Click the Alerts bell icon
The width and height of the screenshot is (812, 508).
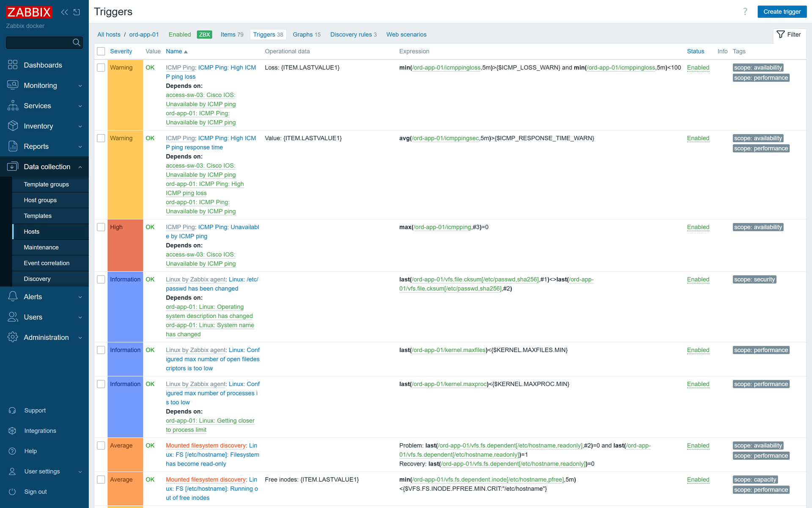pos(13,296)
